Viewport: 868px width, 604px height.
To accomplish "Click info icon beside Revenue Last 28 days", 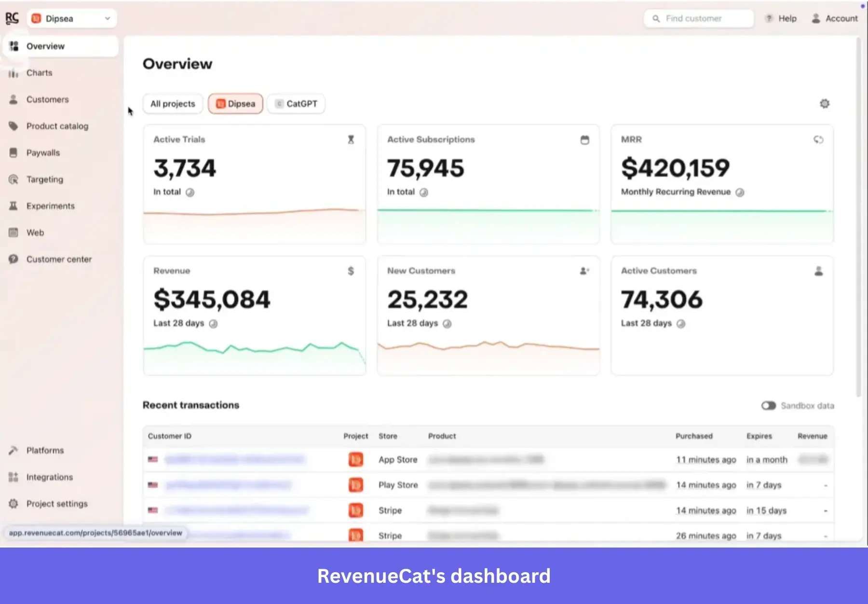I will (x=213, y=324).
